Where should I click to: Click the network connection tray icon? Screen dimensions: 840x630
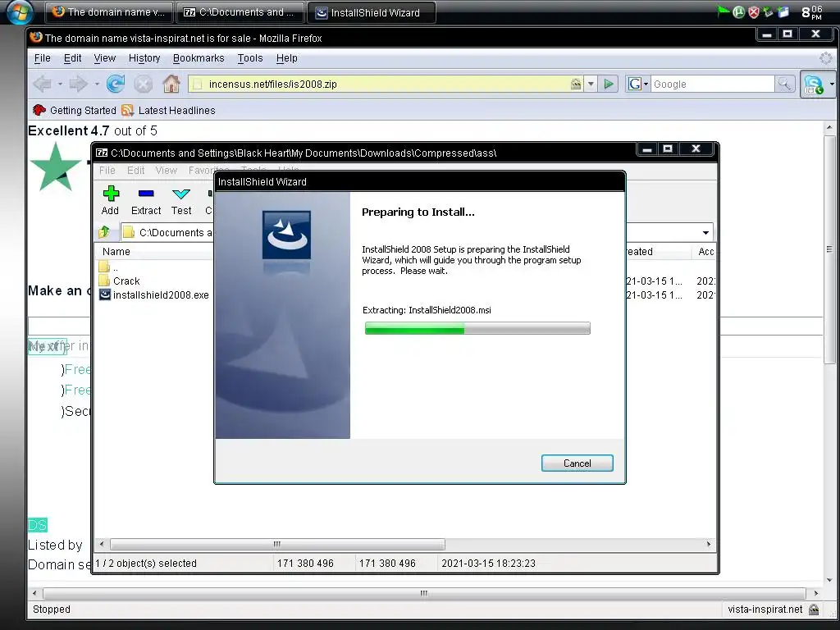point(768,11)
